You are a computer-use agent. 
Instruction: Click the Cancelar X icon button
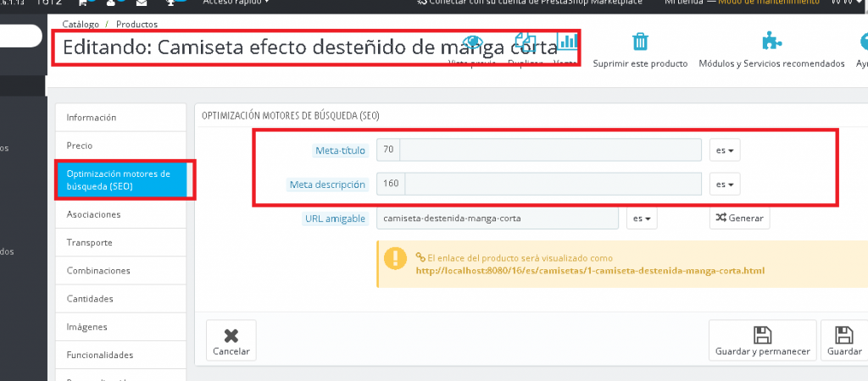[x=231, y=341]
